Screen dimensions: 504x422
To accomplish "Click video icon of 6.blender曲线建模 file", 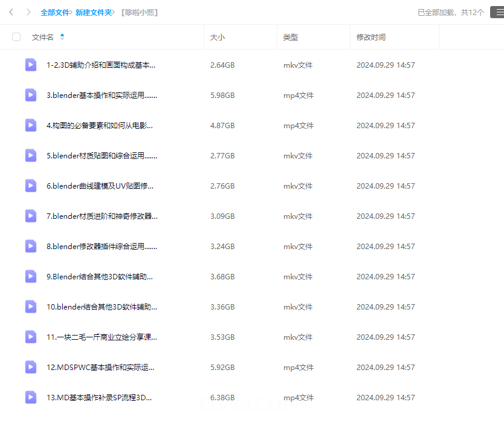I will [31, 186].
